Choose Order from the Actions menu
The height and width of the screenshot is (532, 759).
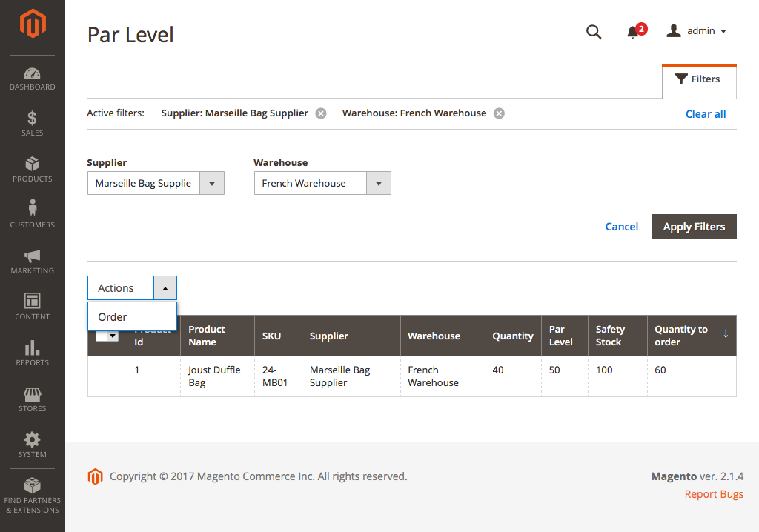pos(132,317)
